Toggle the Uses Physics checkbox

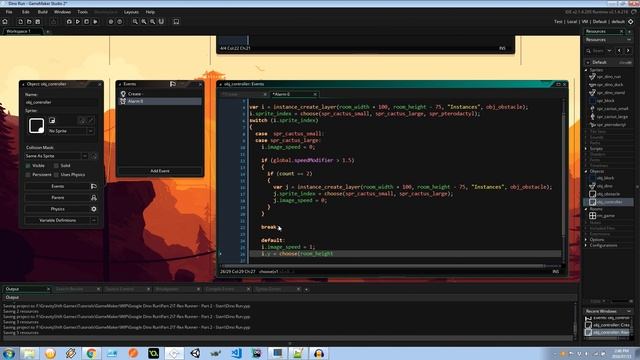56,175
